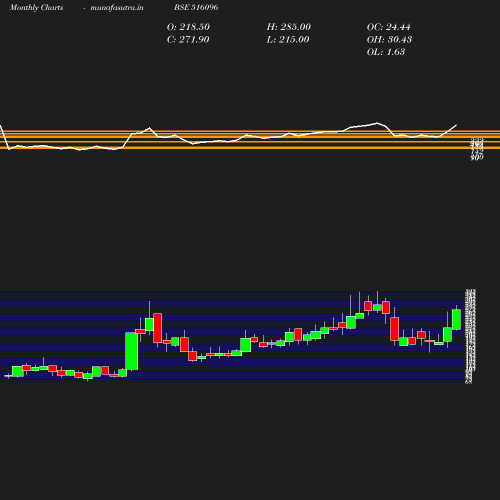Image resolution: width=500 pixels, height=500 pixels.
Task: Click the 'OC: 24.44' value
Action: pyautogui.click(x=389, y=27)
